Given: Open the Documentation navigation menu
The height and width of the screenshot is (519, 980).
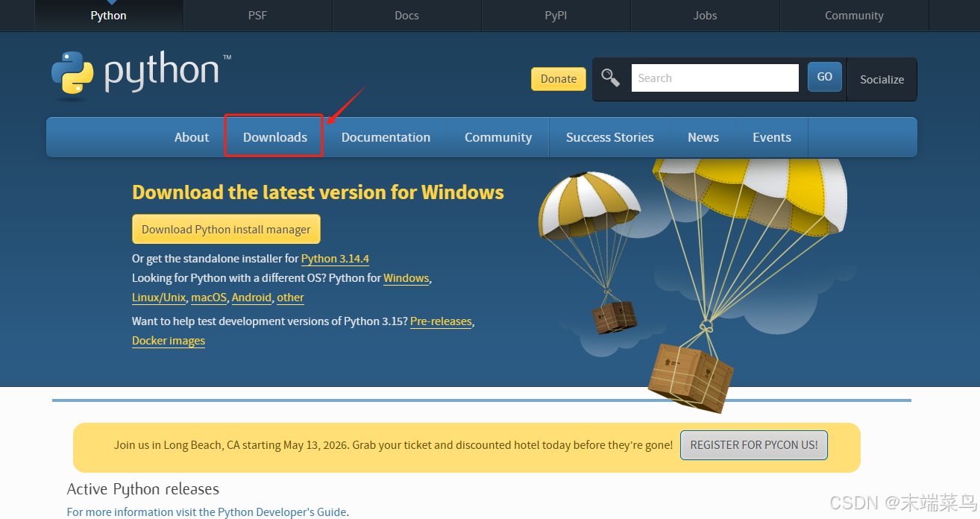Looking at the screenshot, I should coord(386,137).
